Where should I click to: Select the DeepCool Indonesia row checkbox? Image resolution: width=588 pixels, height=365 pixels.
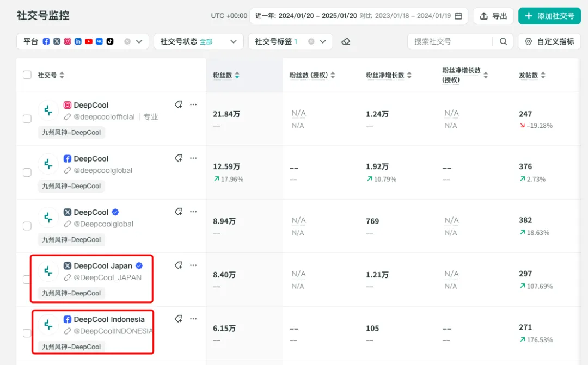(x=27, y=333)
